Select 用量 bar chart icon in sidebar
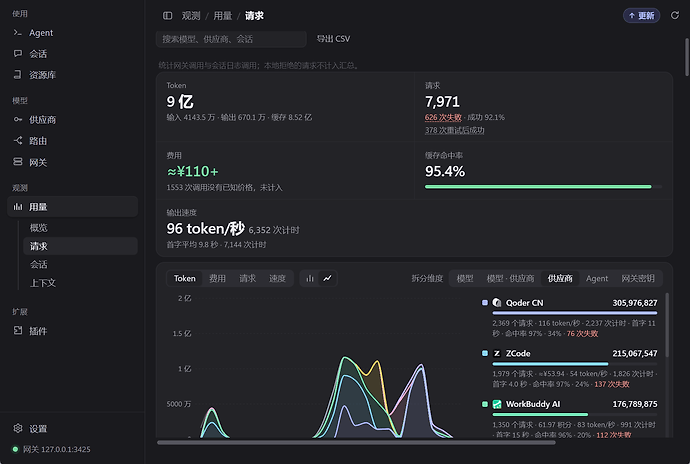Screen dimensions: 690x464 click(18, 206)
